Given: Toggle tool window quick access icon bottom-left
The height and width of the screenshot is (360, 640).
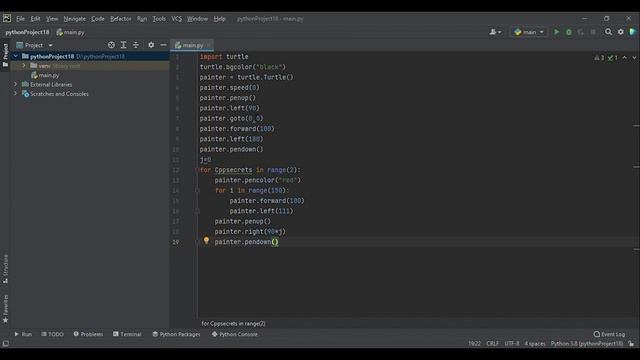Looking at the screenshot, I should coord(6,343).
